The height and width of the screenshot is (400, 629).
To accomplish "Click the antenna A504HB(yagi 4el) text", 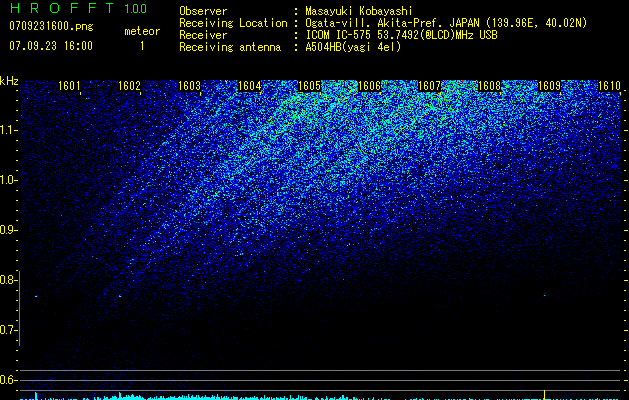I will pos(353,47).
